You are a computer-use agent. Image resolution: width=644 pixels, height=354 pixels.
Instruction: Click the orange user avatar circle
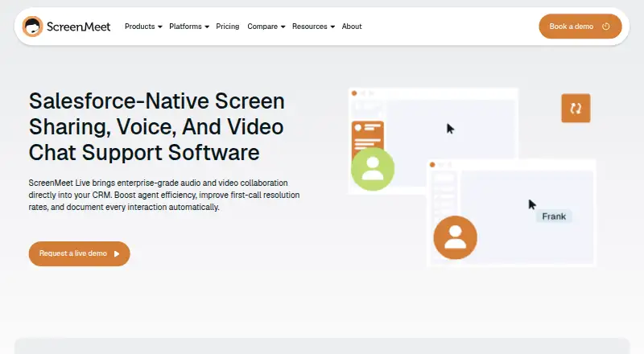(x=455, y=237)
